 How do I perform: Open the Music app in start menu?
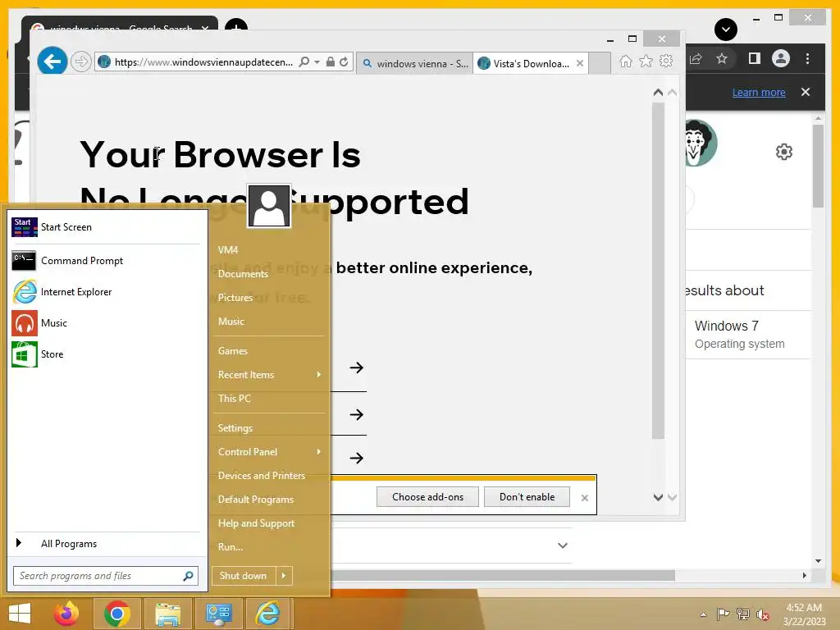(x=105, y=323)
